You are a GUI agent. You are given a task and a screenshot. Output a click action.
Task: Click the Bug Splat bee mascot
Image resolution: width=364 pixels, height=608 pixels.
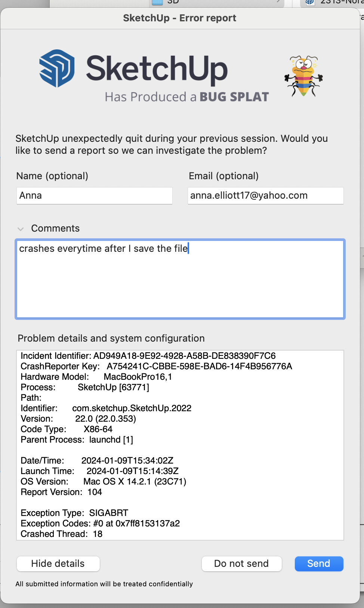pyautogui.click(x=304, y=76)
